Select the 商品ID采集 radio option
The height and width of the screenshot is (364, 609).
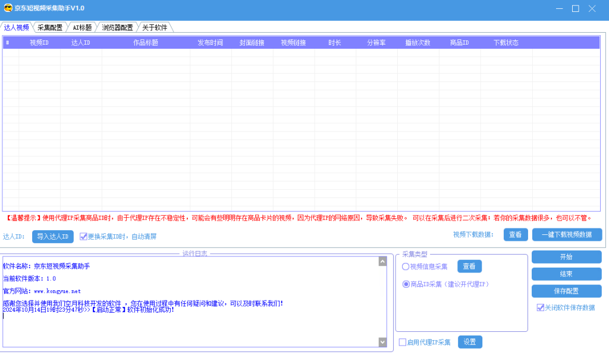406,284
